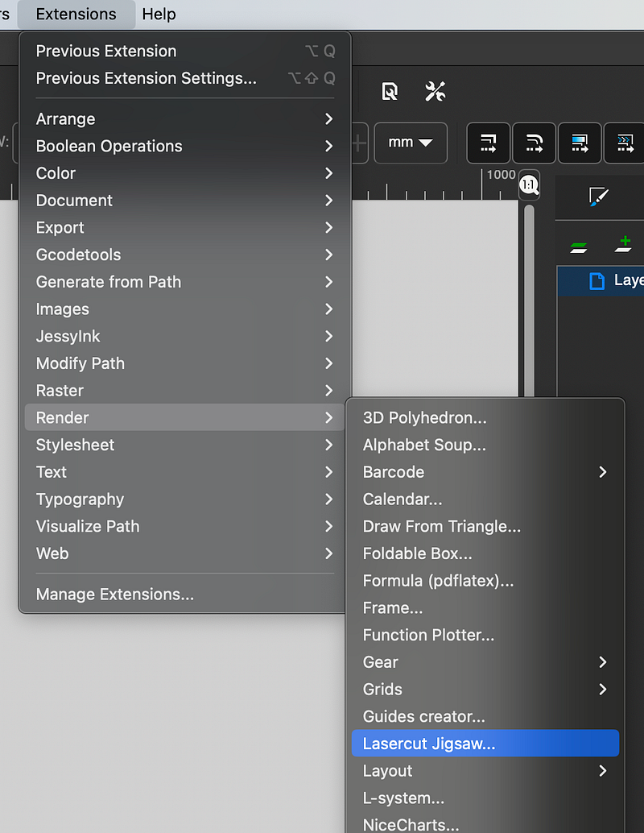
Task: Open Preferences wrench-screwdriver icon
Action: [435, 91]
